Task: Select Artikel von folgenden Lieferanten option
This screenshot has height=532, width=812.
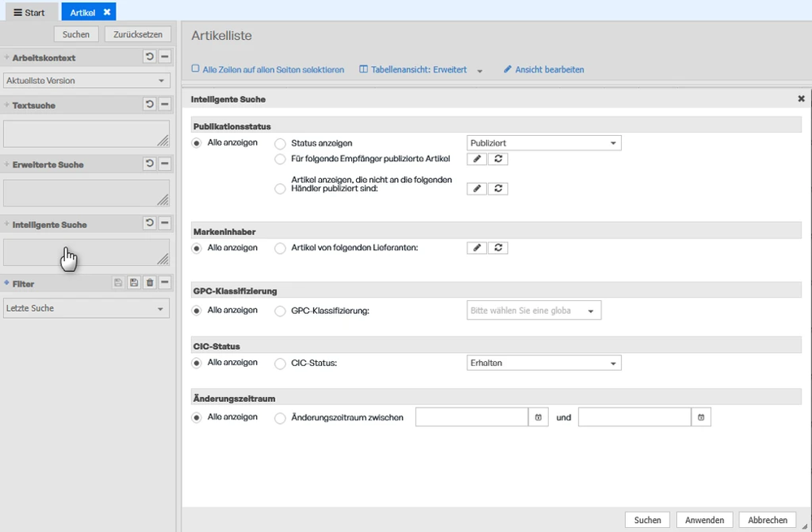Action: pos(280,248)
